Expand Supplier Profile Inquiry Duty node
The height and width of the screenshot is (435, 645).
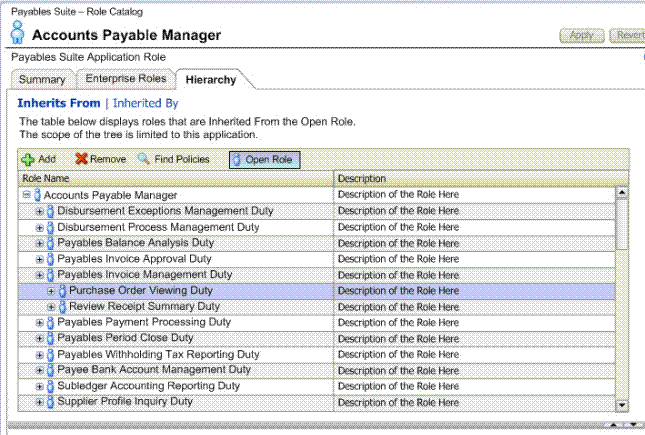click(x=39, y=402)
